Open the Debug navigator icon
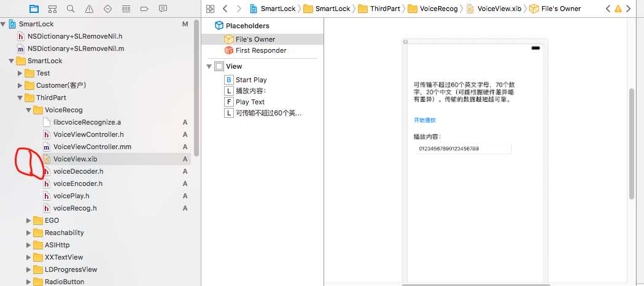The width and height of the screenshot is (644, 286). pyautogui.click(x=126, y=9)
